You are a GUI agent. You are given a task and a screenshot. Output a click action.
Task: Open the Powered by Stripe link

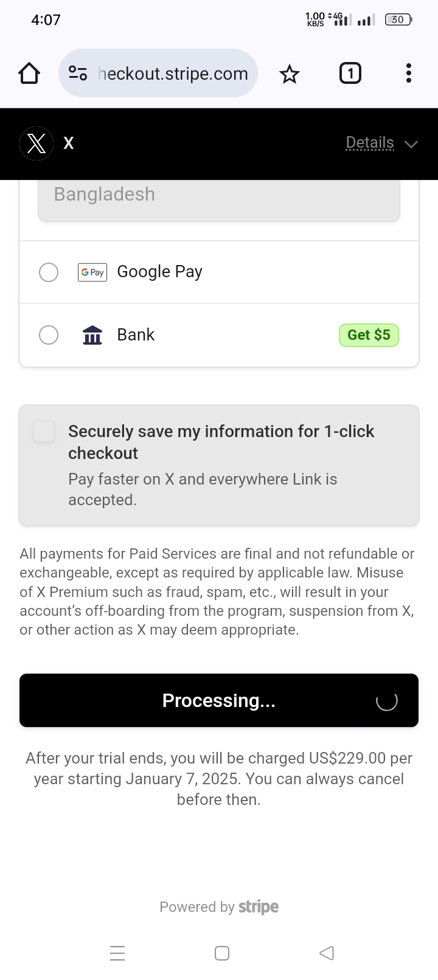click(219, 907)
